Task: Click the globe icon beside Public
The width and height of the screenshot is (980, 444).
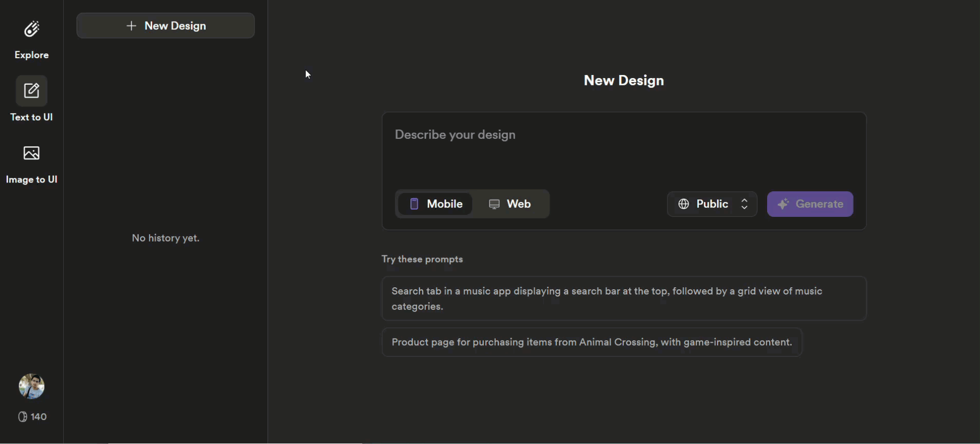Action: pos(683,204)
